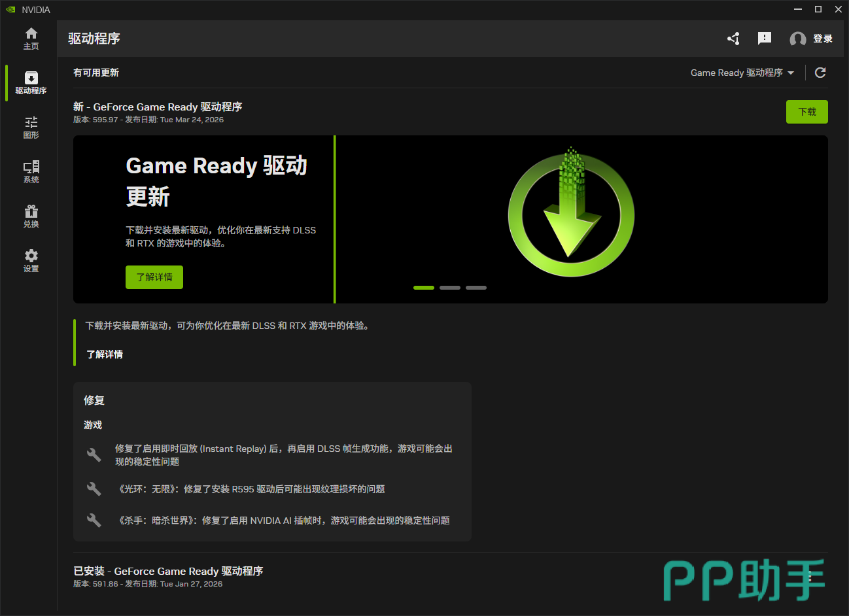Open the 兑换 redeem section
Image resolution: width=849 pixels, height=616 pixels.
(31, 216)
